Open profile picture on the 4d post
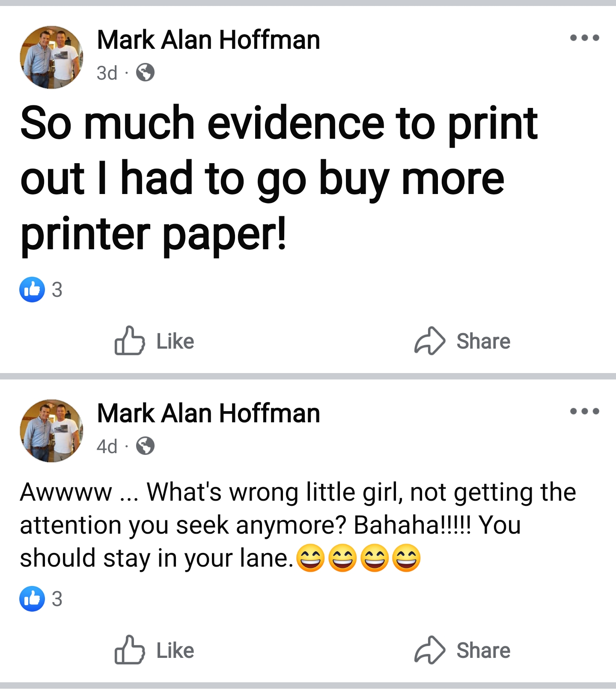Image resolution: width=616 pixels, height=690 pixels. 51,430
